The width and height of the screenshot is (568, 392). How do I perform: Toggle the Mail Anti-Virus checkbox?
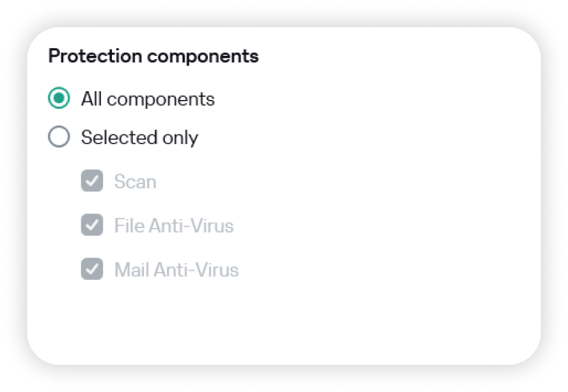tap(92, 270)
